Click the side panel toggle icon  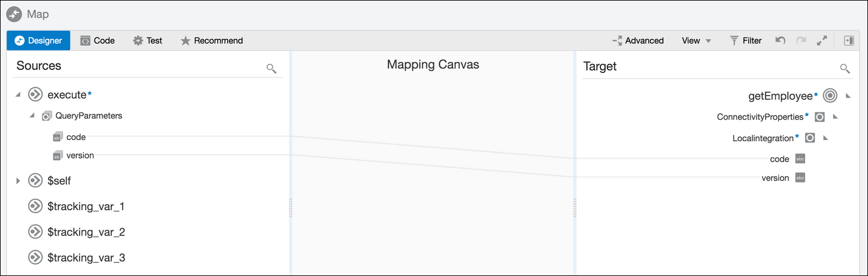[x=849, y=41]
